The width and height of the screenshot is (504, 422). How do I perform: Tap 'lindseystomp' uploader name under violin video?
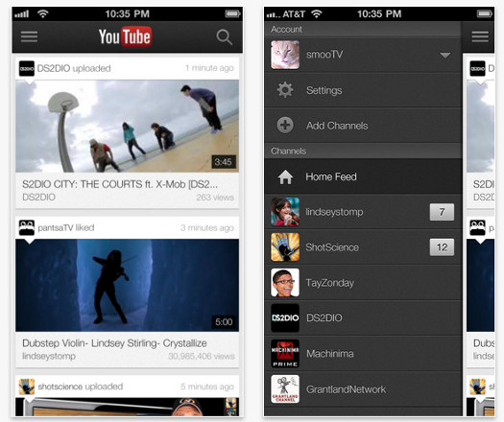49,357
